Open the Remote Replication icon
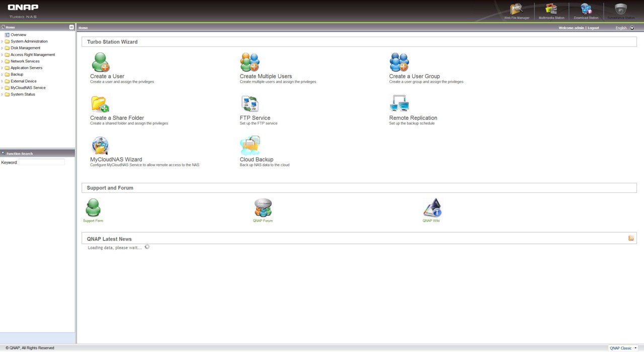This screenshot has width=644, height=352. point(399,104)
